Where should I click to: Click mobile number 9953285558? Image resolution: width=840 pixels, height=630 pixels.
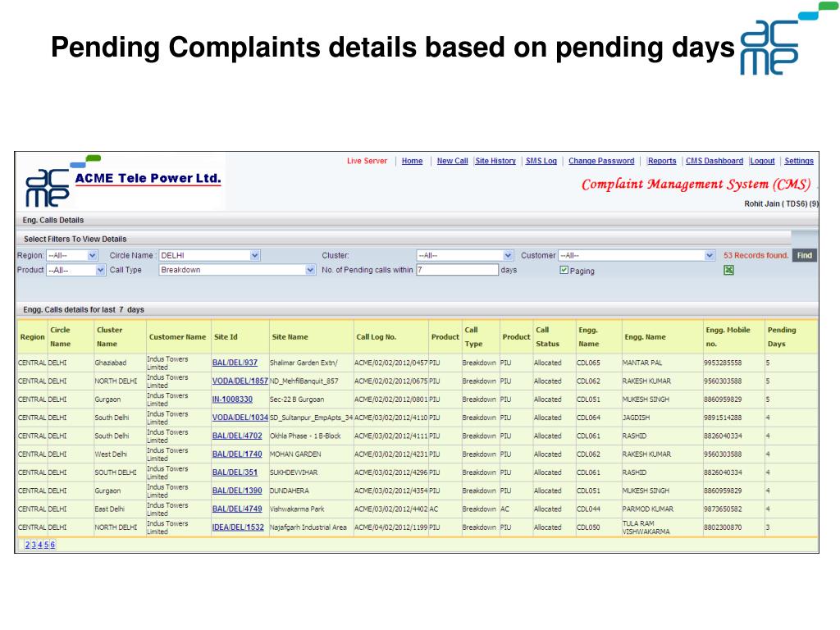(x=723, y=363)
